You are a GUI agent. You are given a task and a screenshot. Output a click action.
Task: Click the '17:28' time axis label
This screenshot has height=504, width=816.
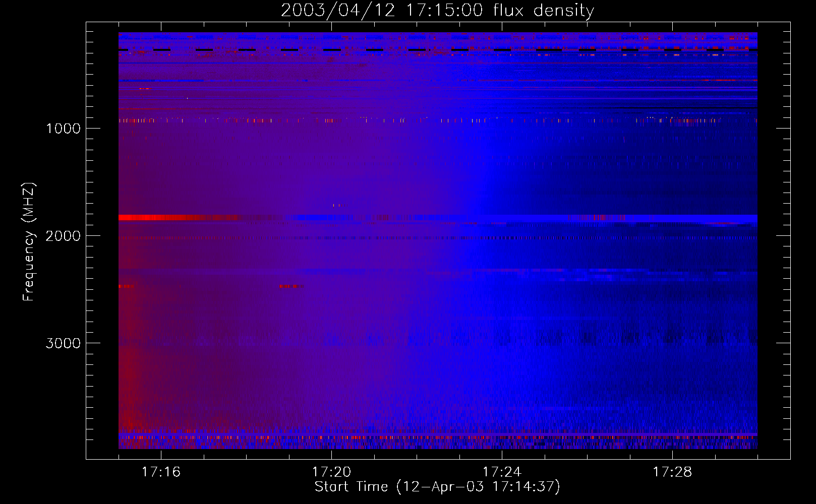point(672,472)
